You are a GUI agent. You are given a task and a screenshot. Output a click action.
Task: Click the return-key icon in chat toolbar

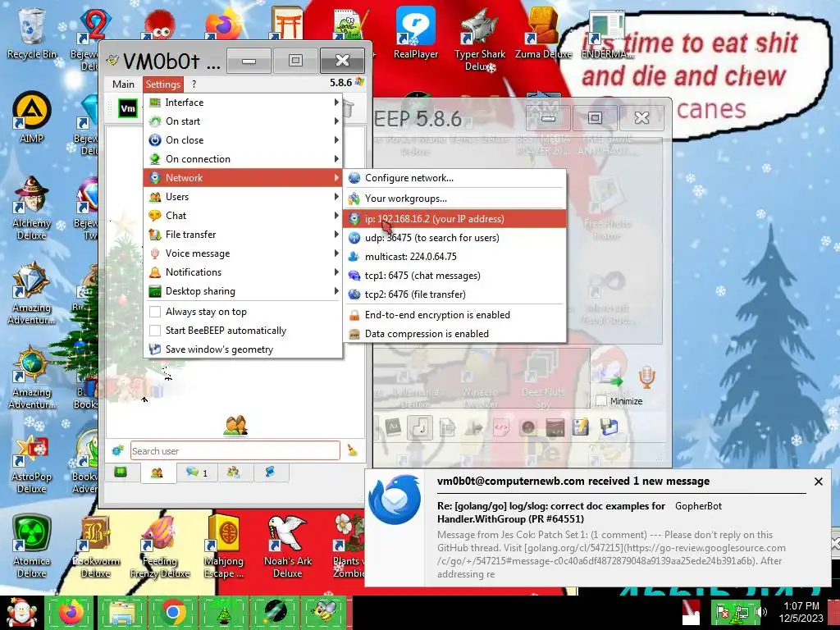coord(419,427)
